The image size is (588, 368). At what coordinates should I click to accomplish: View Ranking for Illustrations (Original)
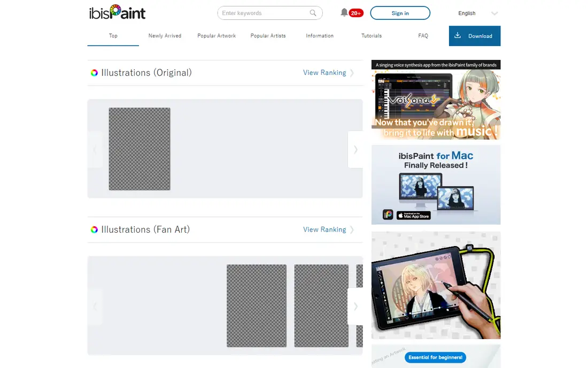pos(324,73)
